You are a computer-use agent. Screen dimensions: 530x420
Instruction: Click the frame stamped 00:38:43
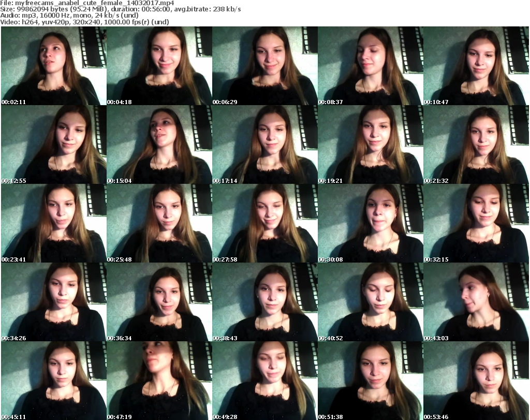pos(264,302)
